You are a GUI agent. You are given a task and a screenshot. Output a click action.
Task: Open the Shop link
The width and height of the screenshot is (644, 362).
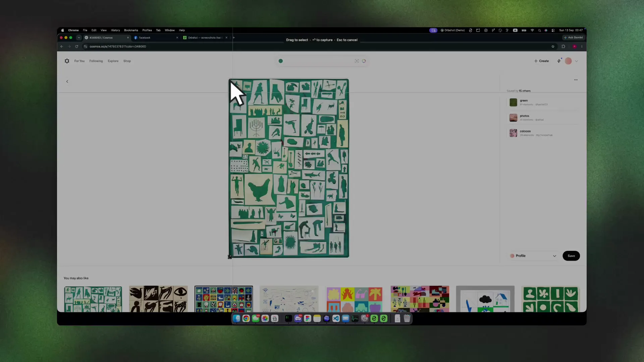click(x=127, y=61)
